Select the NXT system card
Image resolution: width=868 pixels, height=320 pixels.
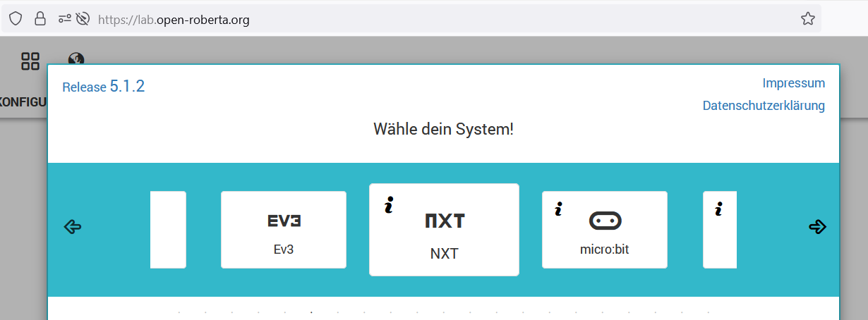point(444,230)
